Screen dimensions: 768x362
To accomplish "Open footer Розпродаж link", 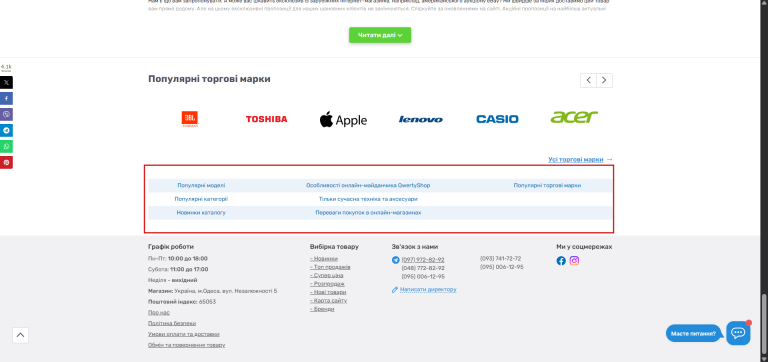I will click(327, 284).
